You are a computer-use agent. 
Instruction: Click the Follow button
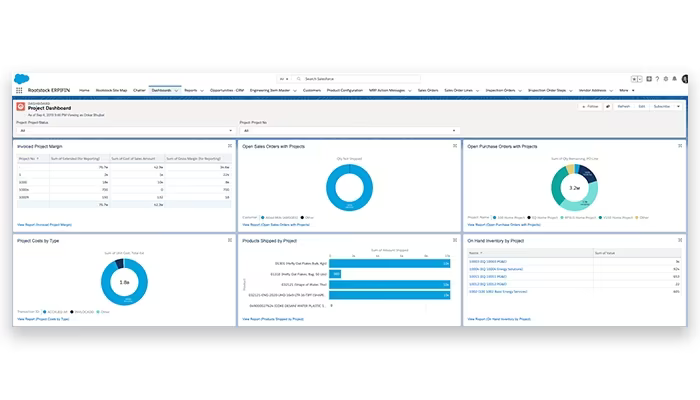590,107
